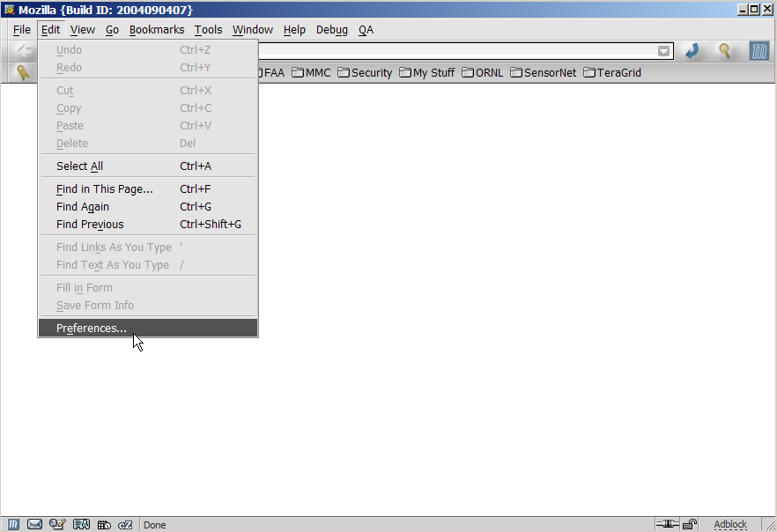The image size is (777, 532).
Task: Open the Debug menu
Action: [x=332, y=30]
